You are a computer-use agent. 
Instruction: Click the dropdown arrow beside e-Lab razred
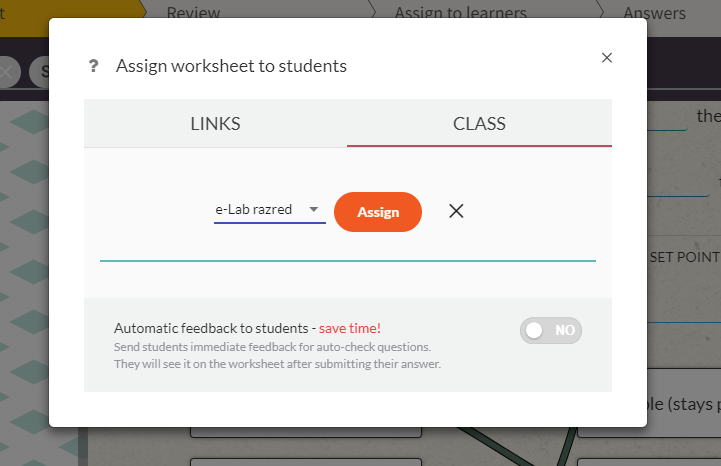[x=313, y=210]
